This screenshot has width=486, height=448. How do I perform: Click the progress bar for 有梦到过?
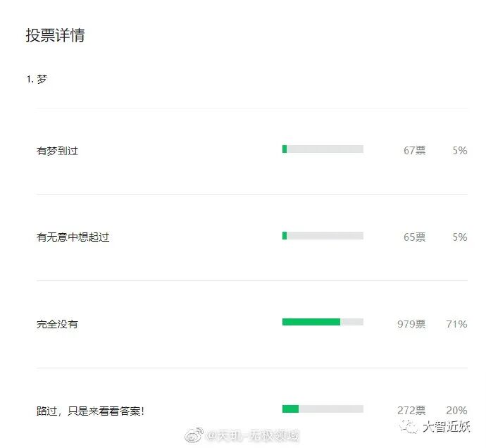[x=323, y=149]
